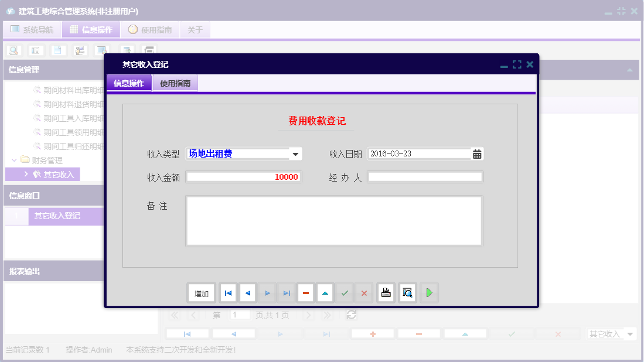Click the green run arrow icon
The width and height of the screenshot is (644, 362).
click(429, 292)
